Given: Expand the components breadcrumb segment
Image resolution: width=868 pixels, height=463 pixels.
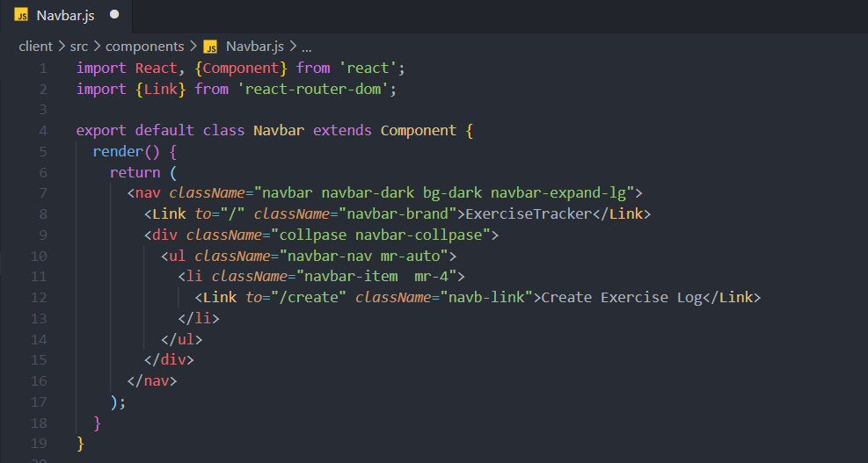Looking at the screenshot, I should [x=144, y=47].
